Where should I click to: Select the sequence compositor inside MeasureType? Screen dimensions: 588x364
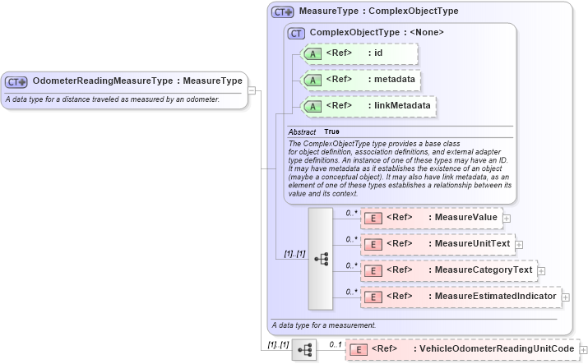pyautogui.click(x=321, y=259)
